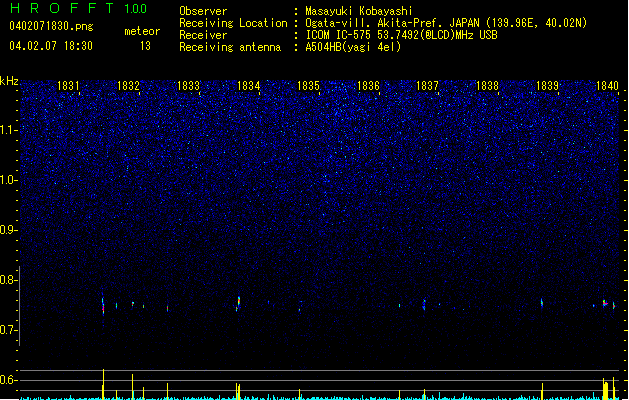This screenshot has width=629, height=400.
Task: Click the Receiving Location label
Action: [x=233, y=23]
